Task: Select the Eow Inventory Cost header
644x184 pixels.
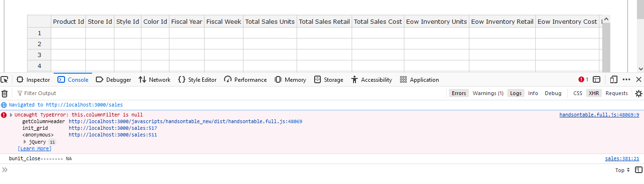Action: point(567,21)
